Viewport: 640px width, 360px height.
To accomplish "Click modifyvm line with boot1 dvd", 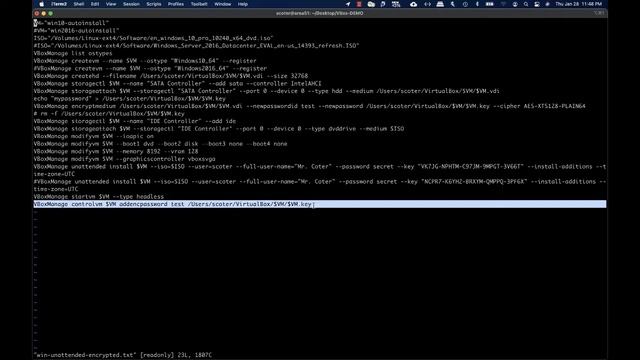I will tap(160, 144).
